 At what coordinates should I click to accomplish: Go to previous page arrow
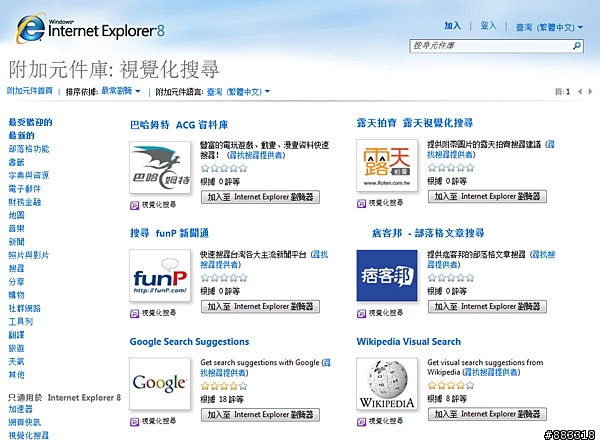tap(580, 91)
